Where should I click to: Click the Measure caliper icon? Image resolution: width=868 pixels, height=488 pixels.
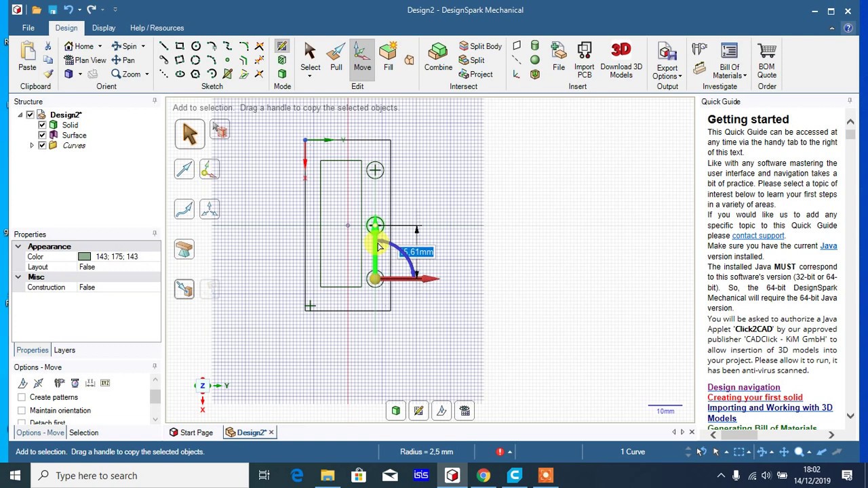point(699,49)
